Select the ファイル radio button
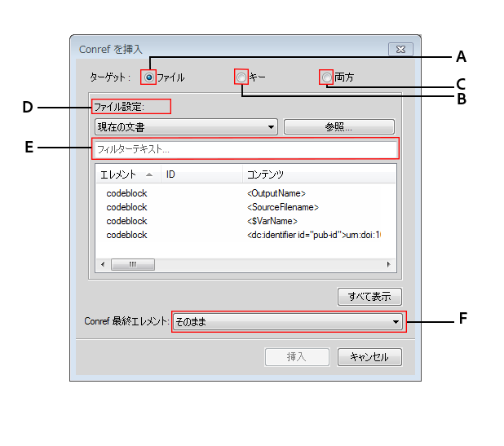This screenshot has width=504, height=446. (x=149, y=77)
